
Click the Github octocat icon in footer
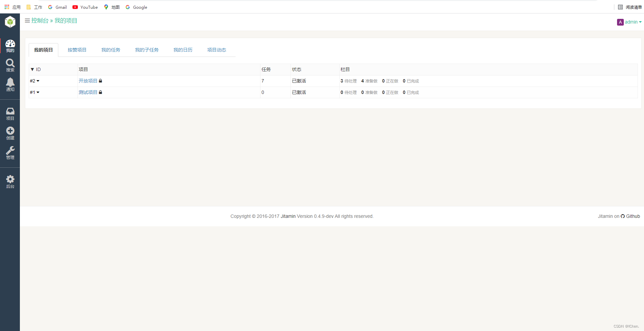(x=623, y=216)
